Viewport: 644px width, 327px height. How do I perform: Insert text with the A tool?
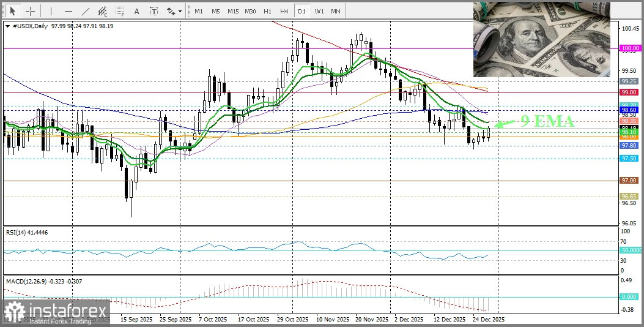pos(136,11)
